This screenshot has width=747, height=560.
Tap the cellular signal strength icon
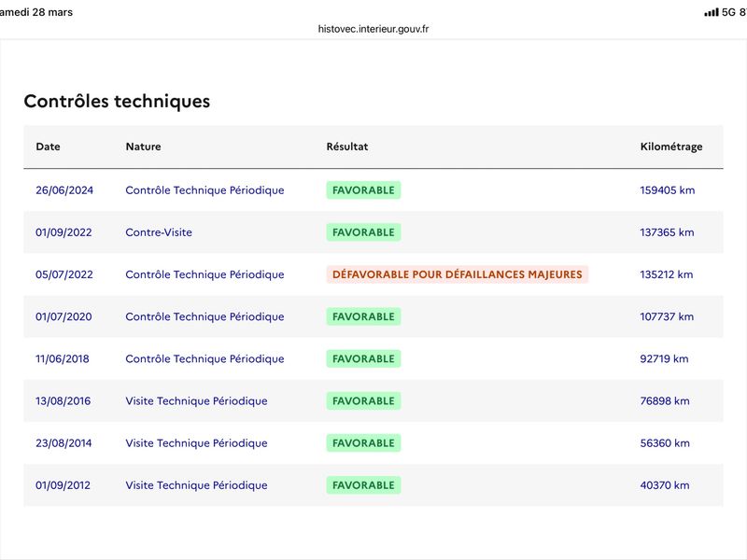coord(711,12)
